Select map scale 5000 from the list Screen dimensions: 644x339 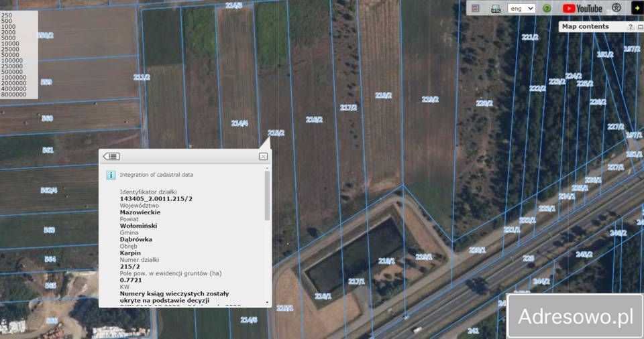(8, 38)
